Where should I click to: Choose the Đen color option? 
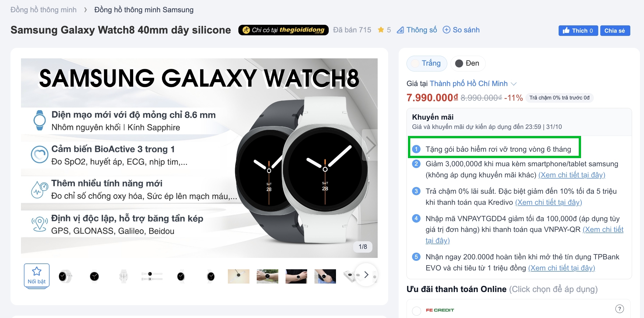[468, 63]
